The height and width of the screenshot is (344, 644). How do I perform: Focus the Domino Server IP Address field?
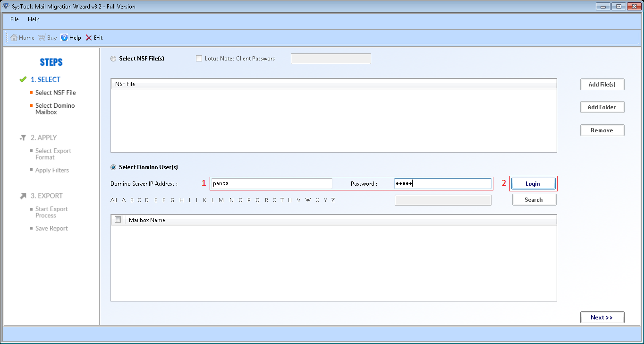271,183
